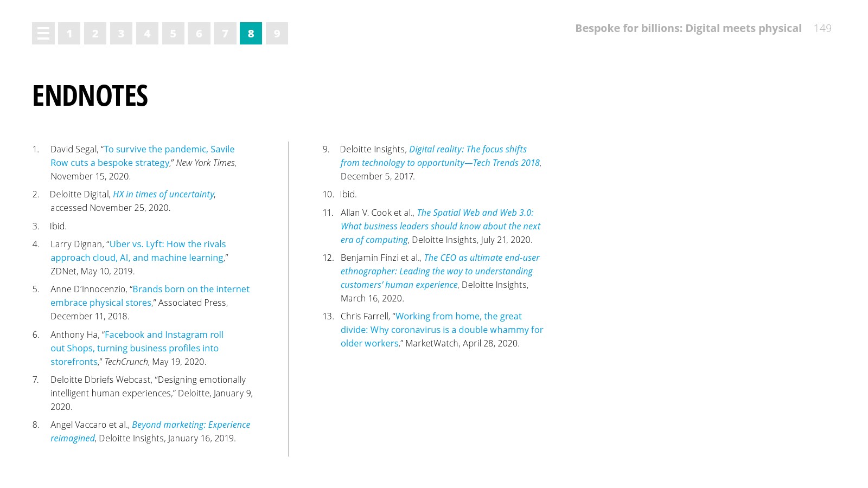Navigate to chapter 6 tab
The width and height of the screenshot is (868, 488).
[199, 34]
